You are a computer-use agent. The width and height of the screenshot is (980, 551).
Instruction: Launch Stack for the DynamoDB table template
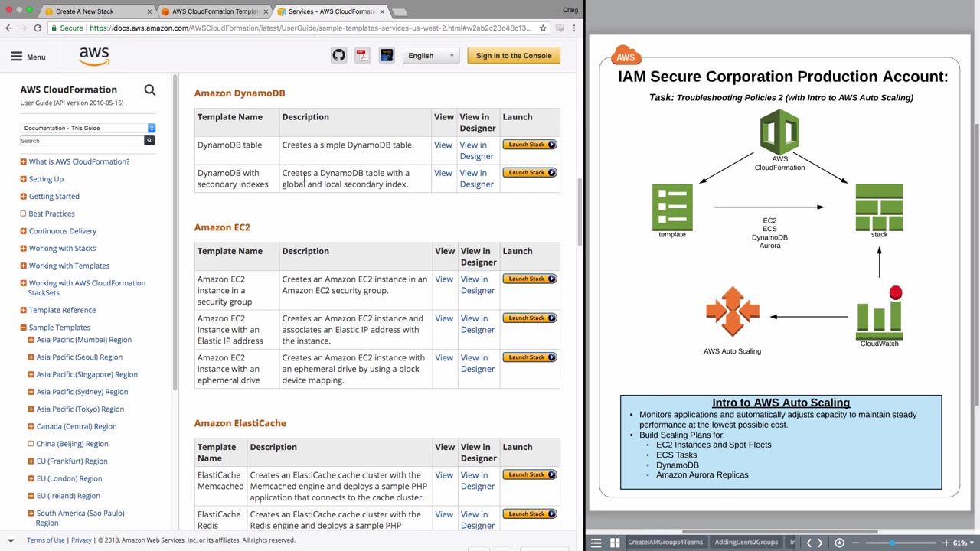pos(530,145)
